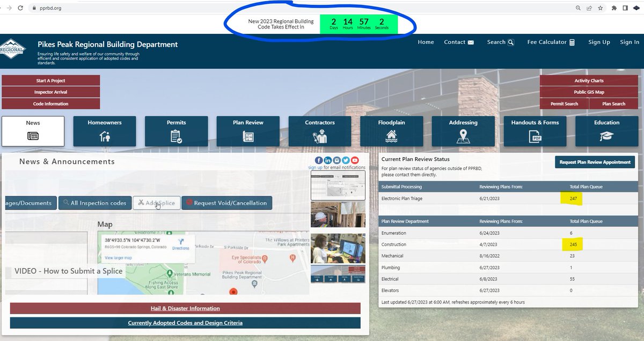The width and height of the screenshot is (644, 341).
Task: Click All Inspection codes in the video
Action: tap(94, 203)
